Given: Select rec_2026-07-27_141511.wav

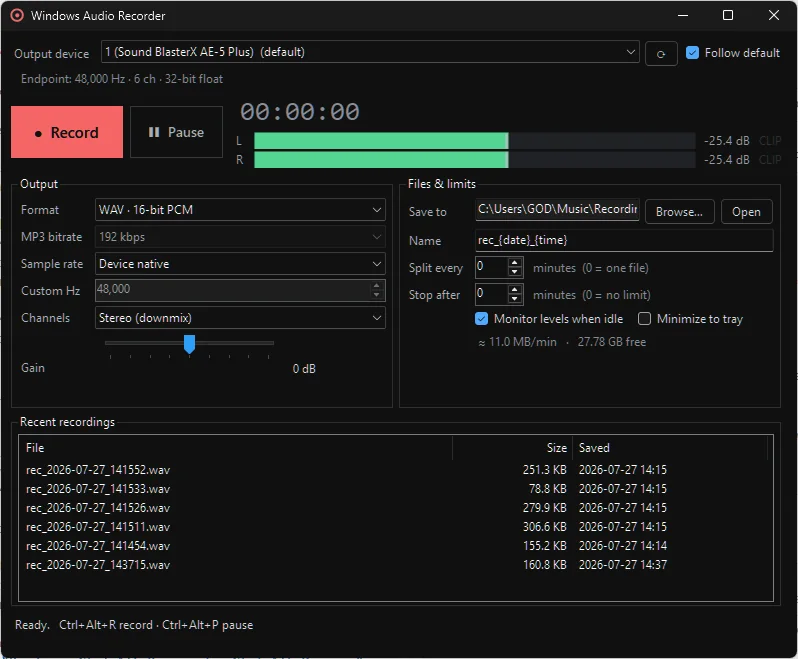Looking at the screenshot, I should tap(98, 527).
